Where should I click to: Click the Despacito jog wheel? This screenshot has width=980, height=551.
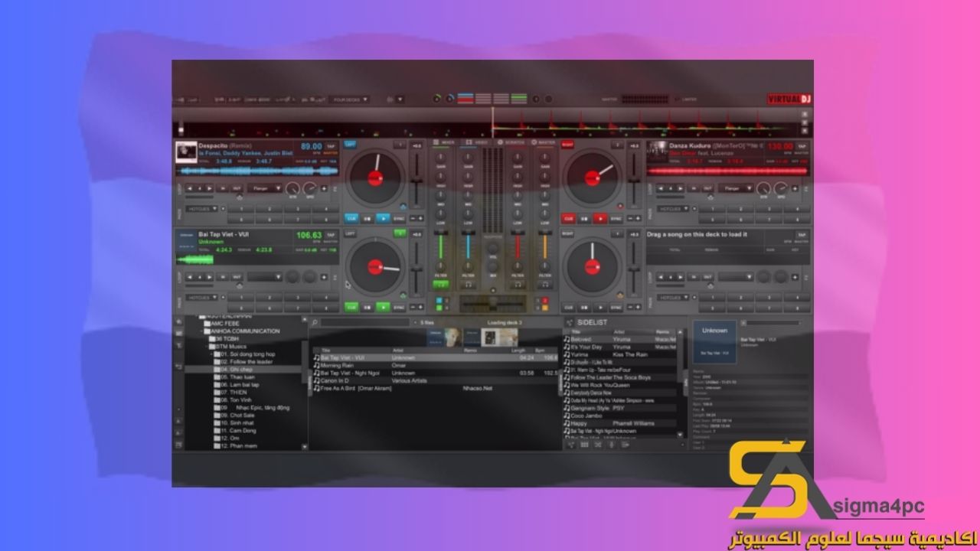(x=375, y=178)
